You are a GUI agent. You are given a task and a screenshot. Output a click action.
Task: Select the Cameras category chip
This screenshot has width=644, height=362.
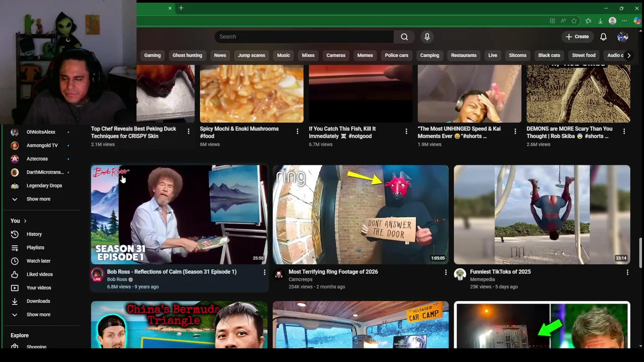336,55
